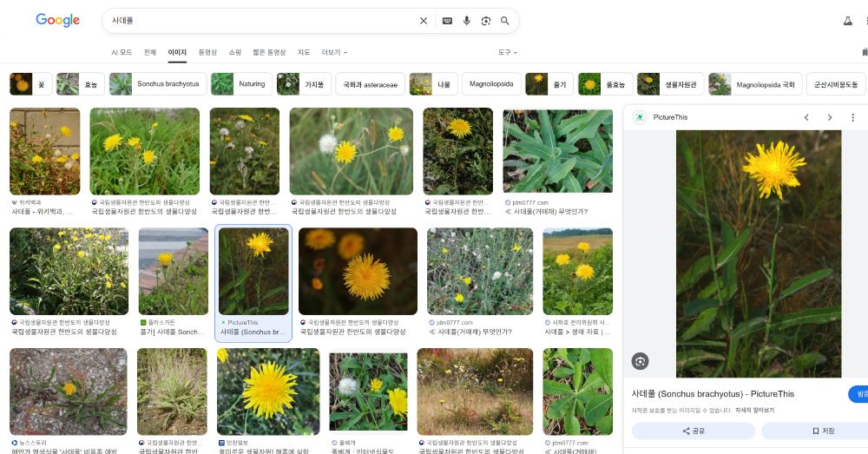Screen dimensions: 868x454
Task: Switch to AI 모드 tab
Action: [122, 52]
